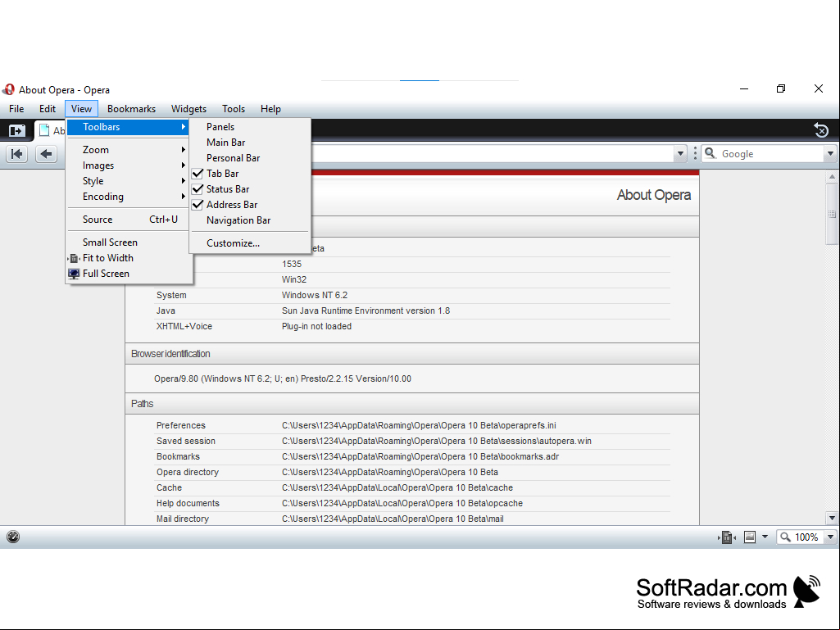Close the View menu
The height and width of the screenshot is (630, 840).
pyautogui.click(x=81, y=109)
